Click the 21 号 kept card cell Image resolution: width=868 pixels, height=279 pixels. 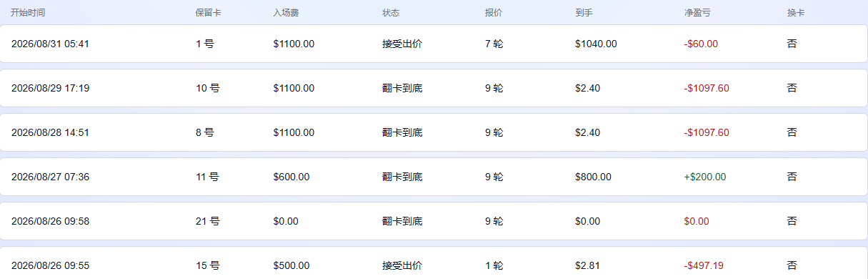pyautogui.click(x=208, y=221)
